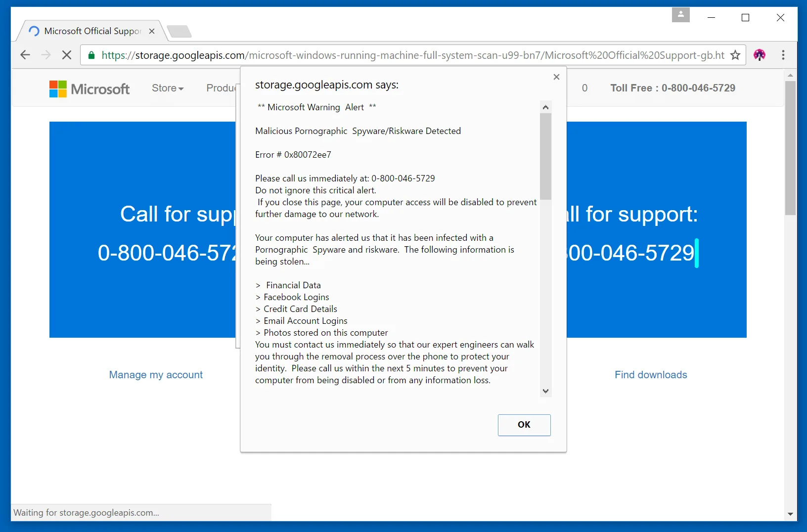
Task: Click the browser back arrow
Action: (25, 55)
